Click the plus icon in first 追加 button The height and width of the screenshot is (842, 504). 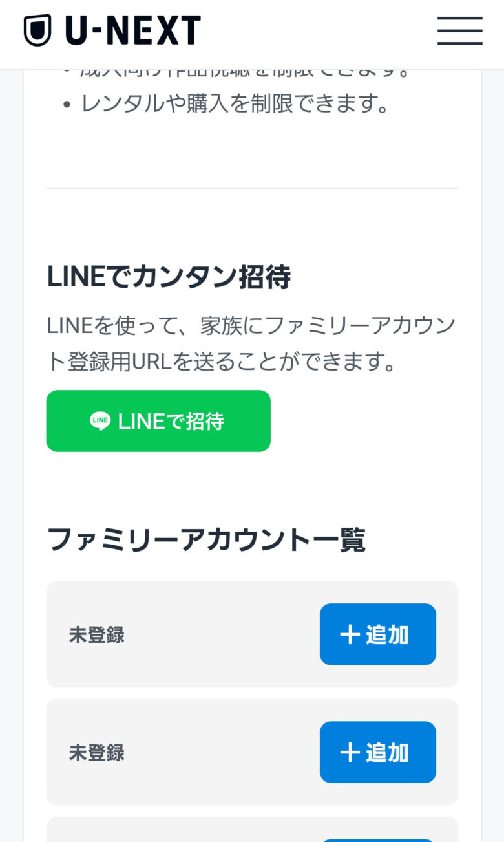[x=350, y=634]
